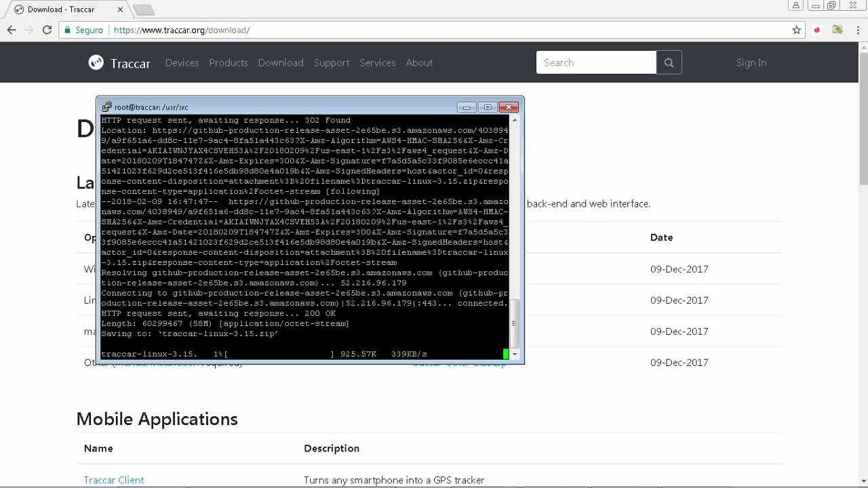868x488 pixels.
Task: Click into the Search input field
Action: click(596, 62)
